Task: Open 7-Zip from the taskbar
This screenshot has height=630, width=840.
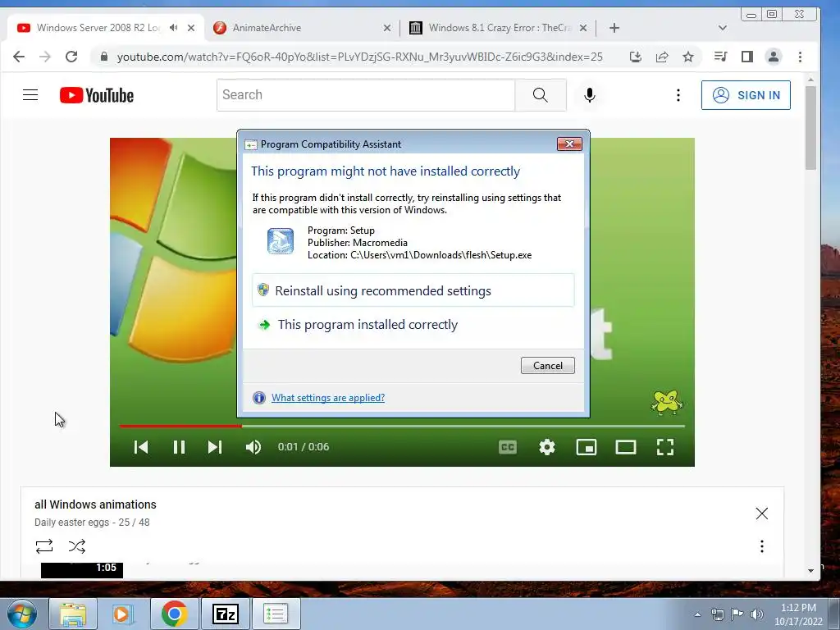Action: [225, 614]
